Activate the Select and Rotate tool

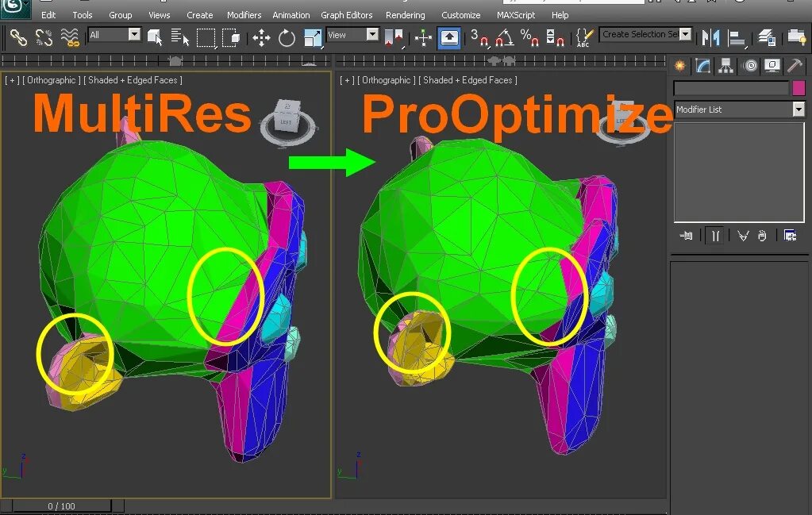click(287, 37)
